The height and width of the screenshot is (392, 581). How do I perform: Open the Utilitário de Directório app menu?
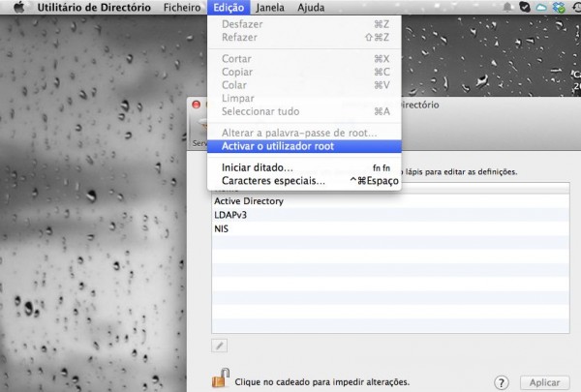click(x=94, y=8)
